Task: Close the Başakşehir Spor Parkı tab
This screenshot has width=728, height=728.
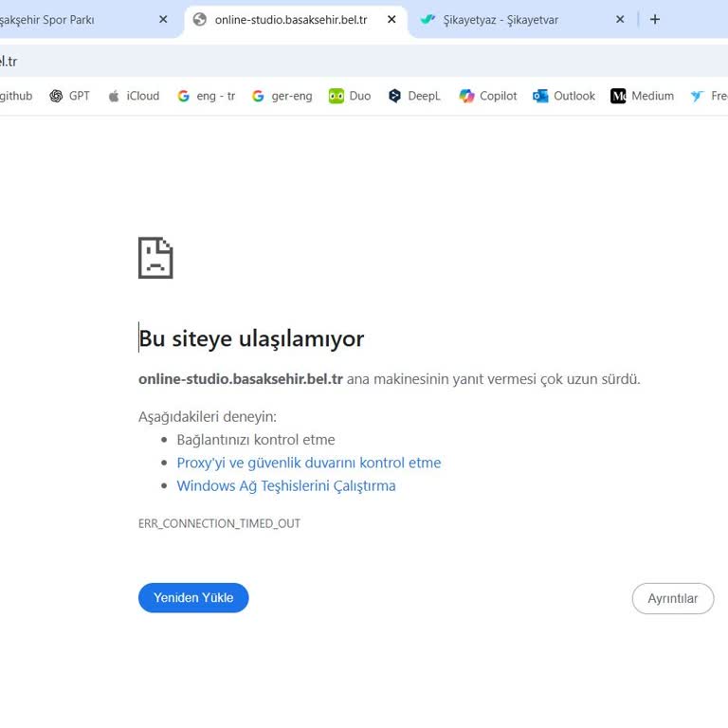Action: click(x=163, y=20)
